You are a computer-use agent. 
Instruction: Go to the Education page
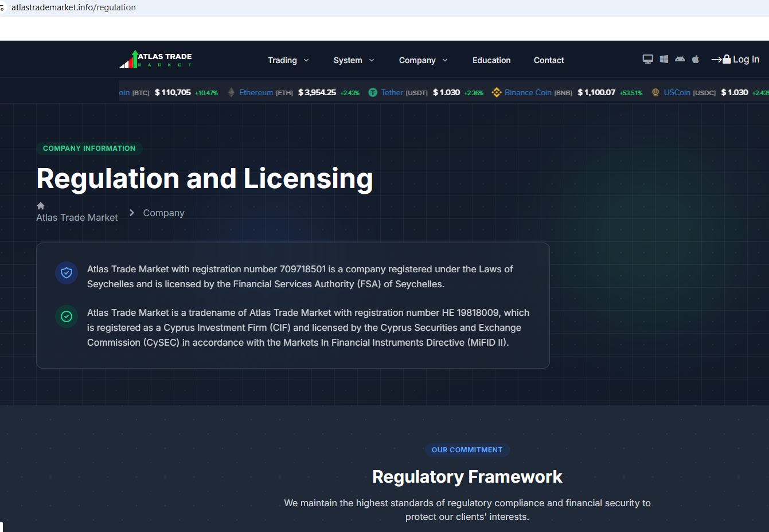tap(491, 60)
